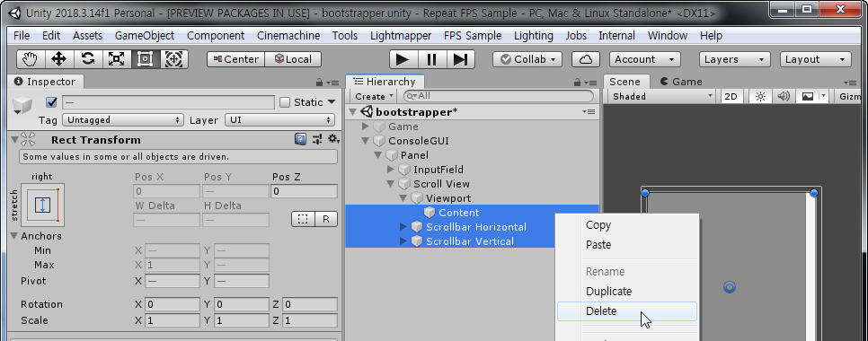Select the Move tool
The image size is (868, 341).
59,59
